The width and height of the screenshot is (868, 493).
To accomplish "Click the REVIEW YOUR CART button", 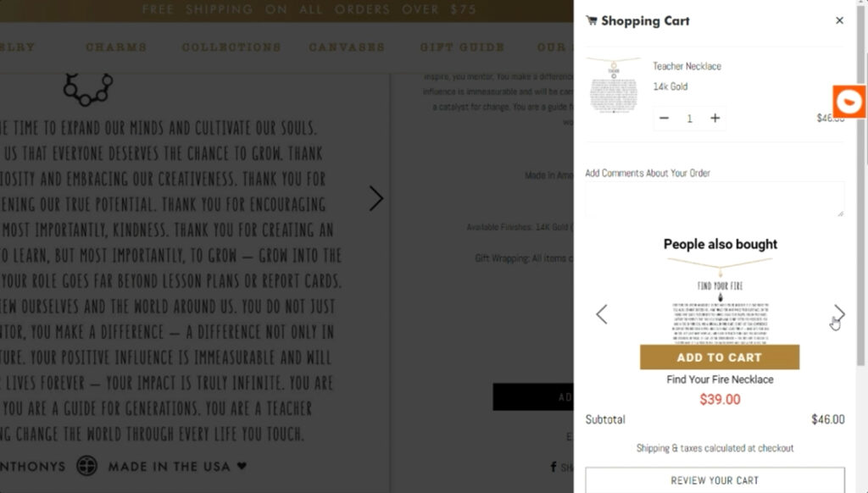I will 715,480.
